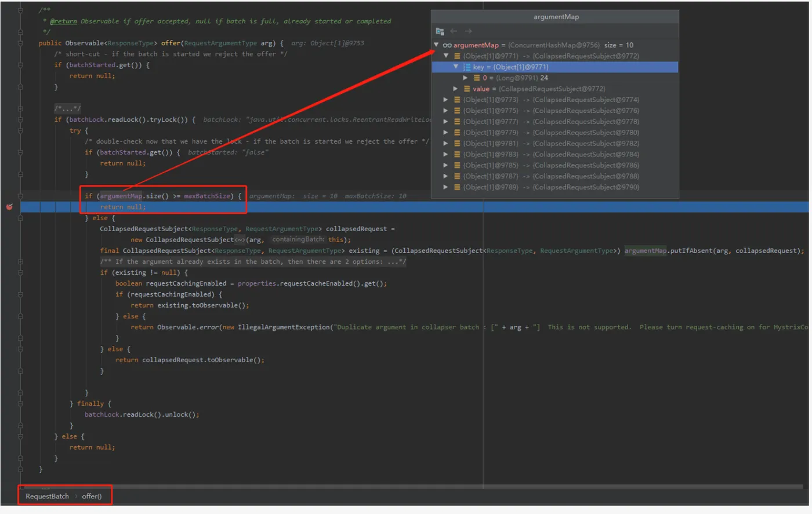Click the argumentMap popup title bar

555,17
